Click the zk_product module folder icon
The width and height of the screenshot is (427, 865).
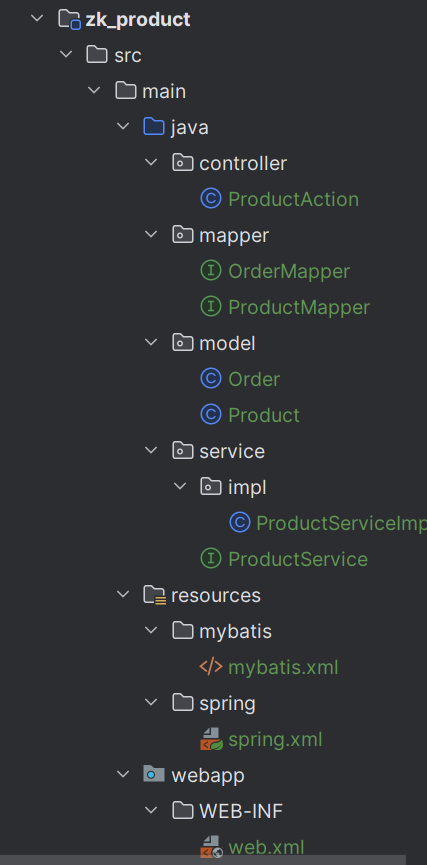pyautogui.click(x=70, y=19)
